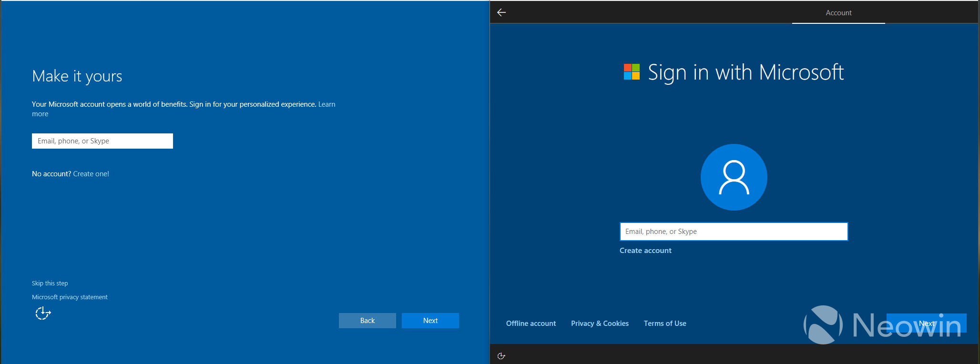Image resolution: width=980 pixels, height=364 pixels.
Task: Click Next button in Make it yours screen
Action: pos(430,321)
